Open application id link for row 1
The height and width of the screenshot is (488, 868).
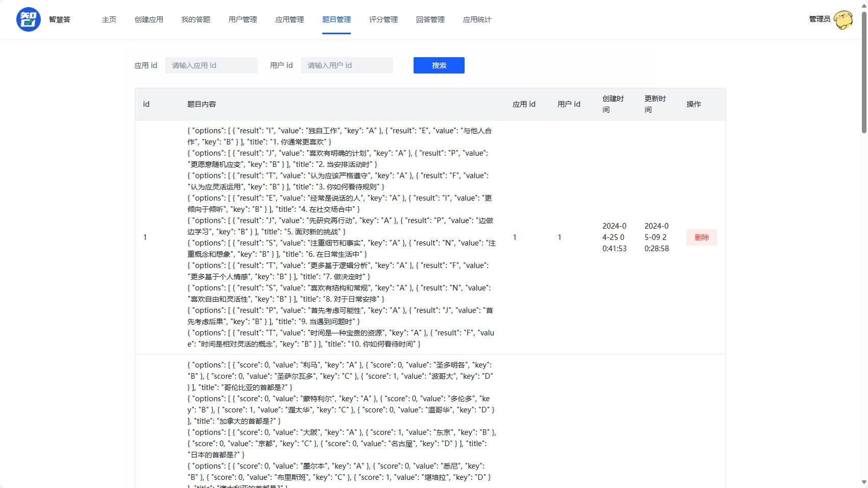(x=515, y=237)
